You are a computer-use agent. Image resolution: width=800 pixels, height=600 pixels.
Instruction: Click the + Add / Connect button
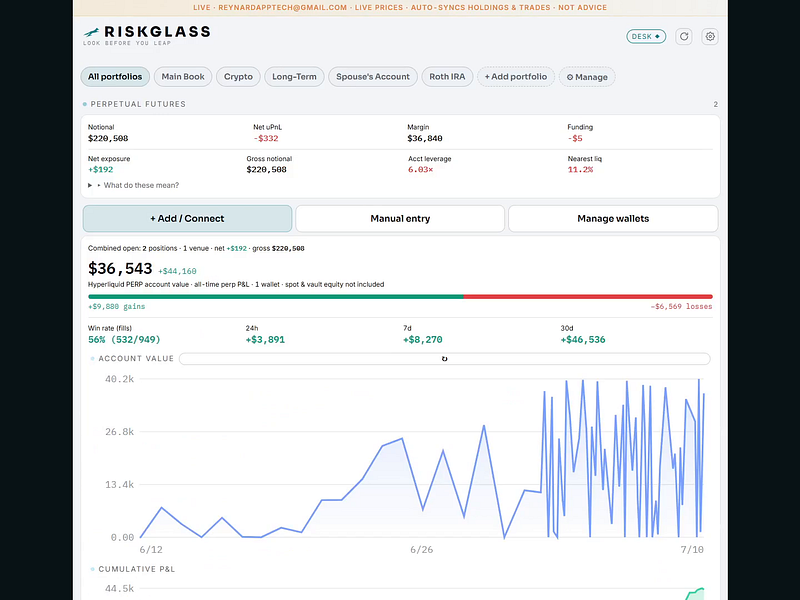point(187,218)
